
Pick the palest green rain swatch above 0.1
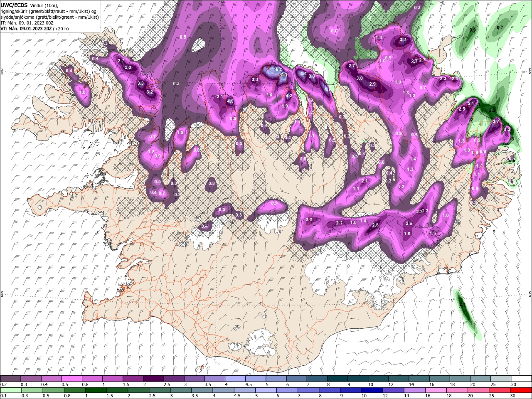pos(11,390)
